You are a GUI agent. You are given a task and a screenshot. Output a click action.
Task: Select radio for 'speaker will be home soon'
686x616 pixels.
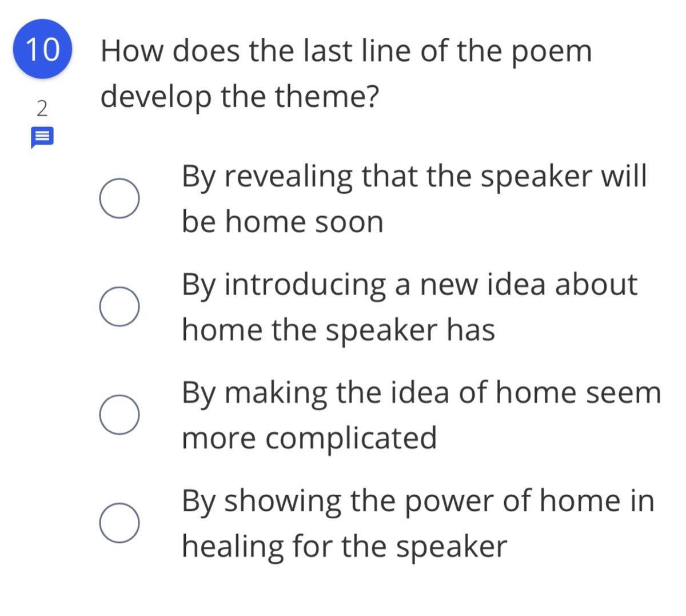[x=119, y=198]
